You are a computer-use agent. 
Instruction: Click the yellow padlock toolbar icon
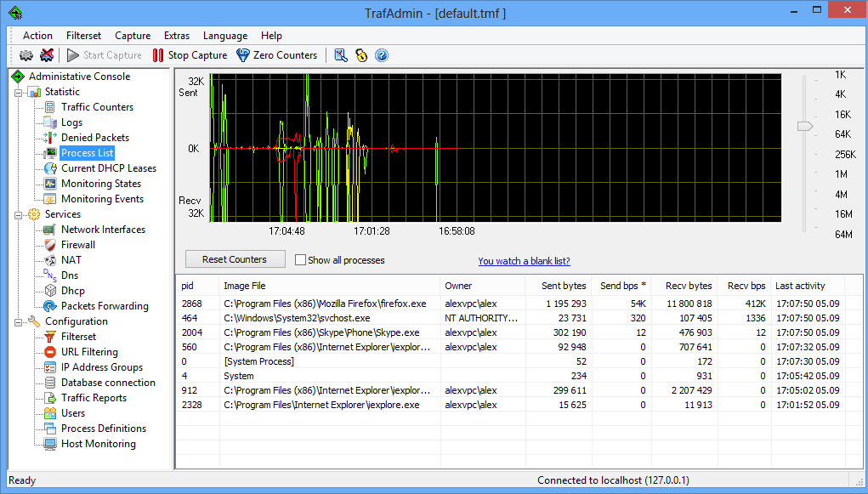click(x=361, y=55)
